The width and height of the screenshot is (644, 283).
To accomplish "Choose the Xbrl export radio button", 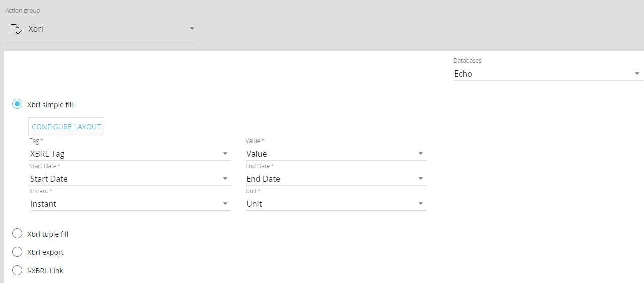I will pos(17,252).
